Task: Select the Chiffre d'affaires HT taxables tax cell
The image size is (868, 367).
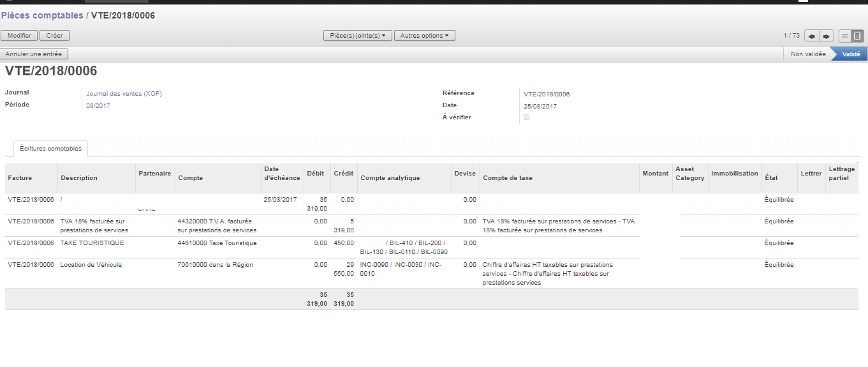Action: [x=559, y=274]
